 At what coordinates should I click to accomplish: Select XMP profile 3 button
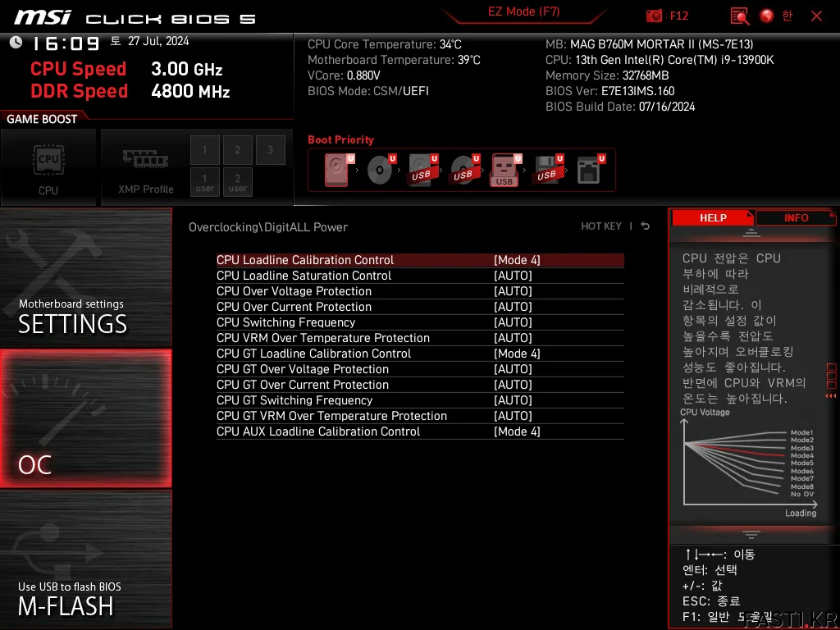point(270,150)
